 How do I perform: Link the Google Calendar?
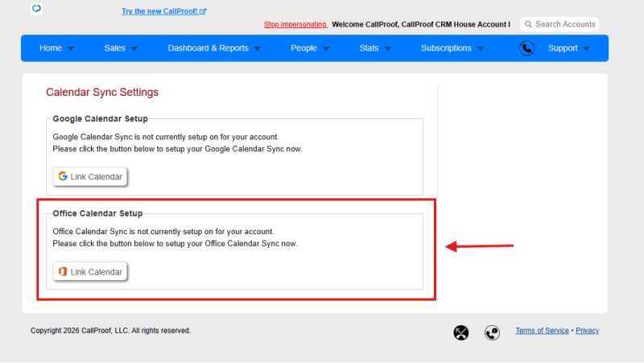click(90, 176)
